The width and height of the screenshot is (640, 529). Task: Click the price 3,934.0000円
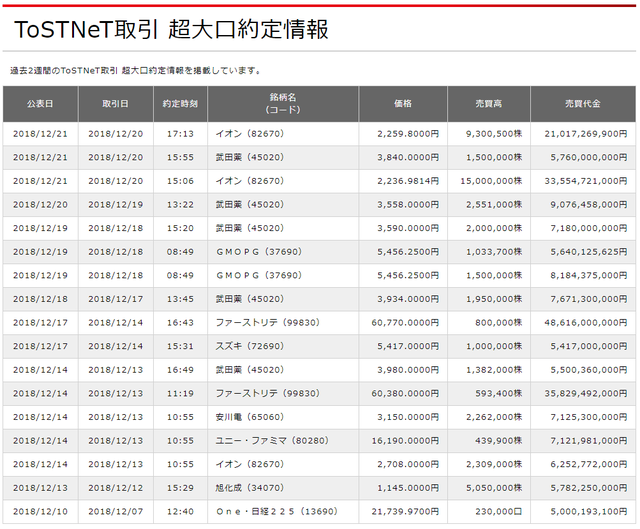click(x=408, y=299)
